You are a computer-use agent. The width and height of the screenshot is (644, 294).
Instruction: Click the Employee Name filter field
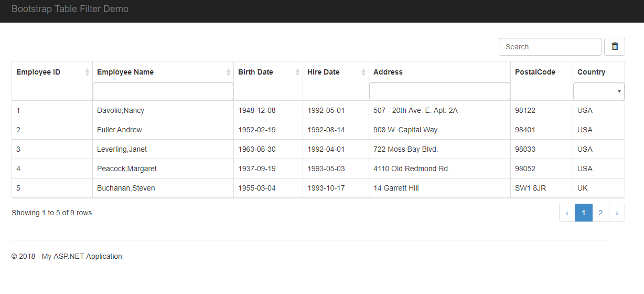pos(163,91)
